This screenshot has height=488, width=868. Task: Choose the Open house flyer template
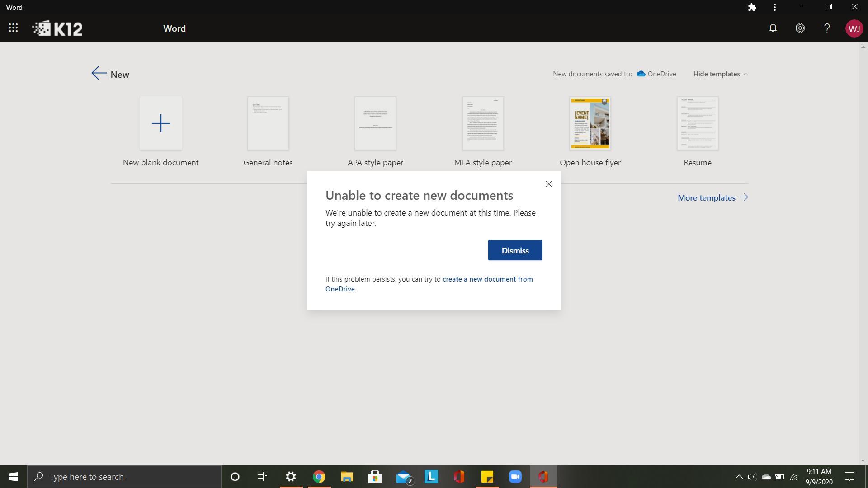(x=590, y=123)
